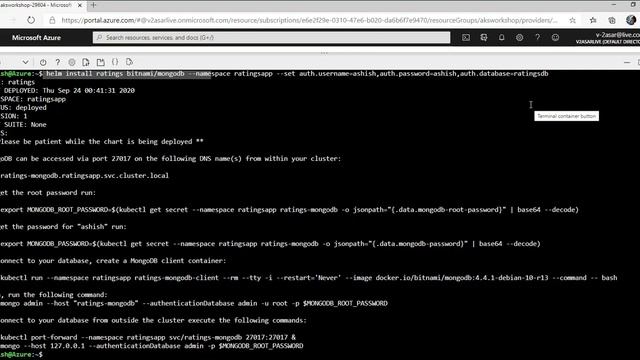Click the 'export MONGODB_PASSWORD' command line
The image size is (640, 360).
click(x=270, y=244)
